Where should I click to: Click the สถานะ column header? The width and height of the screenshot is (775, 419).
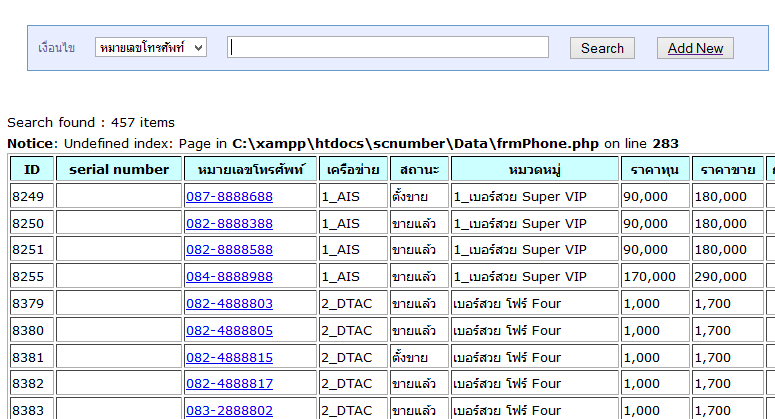[x=420, y=169]
